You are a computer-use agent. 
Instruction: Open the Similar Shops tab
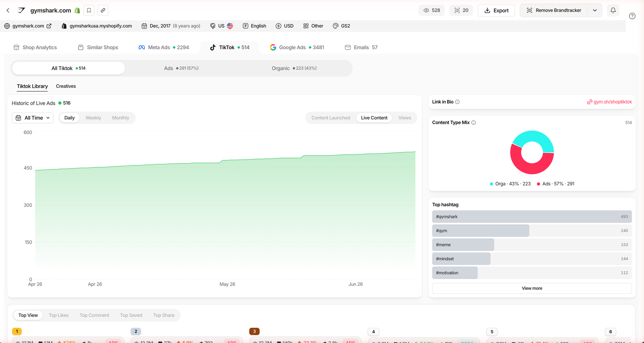(98, 47)
